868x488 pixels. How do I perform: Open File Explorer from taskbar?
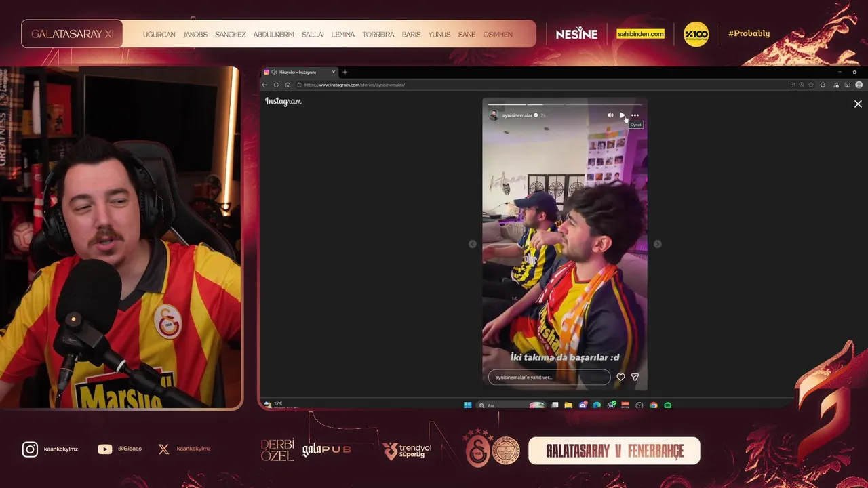point(568,405)
